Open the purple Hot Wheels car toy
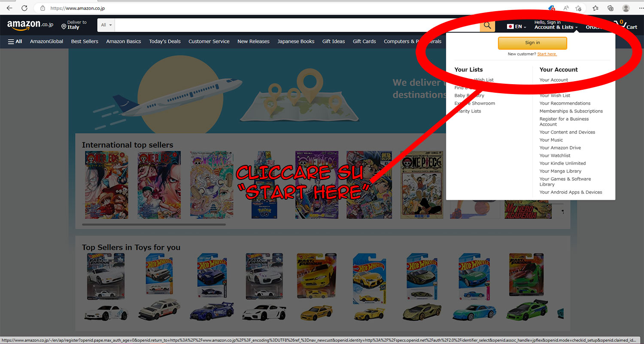 212,286
